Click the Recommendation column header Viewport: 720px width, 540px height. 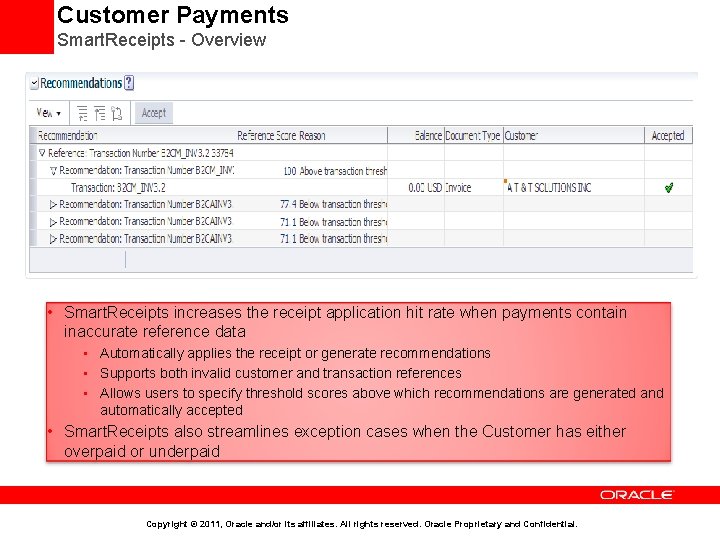click(x=68, y=135)
